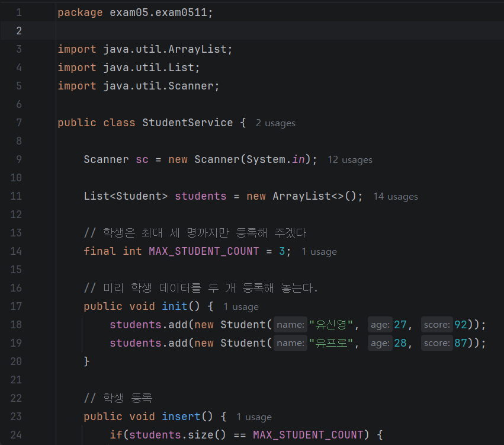
Task: Click the sc variable on the Scanner line
Action: coord(142,159)
